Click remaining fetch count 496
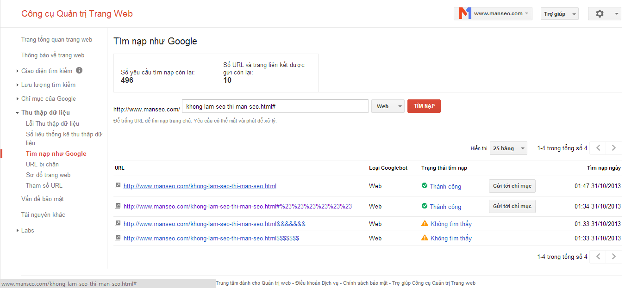Viewport: 644px width, 288px height. 127,80
